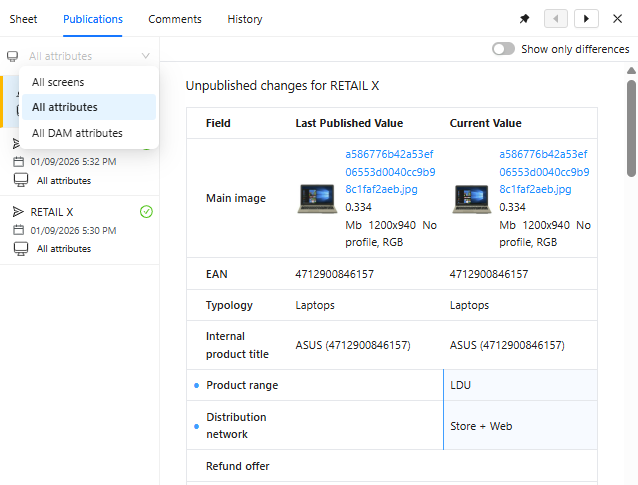The height and width of the screenshot is (485, 638).
Task: Choose All DAM attributes option
Action: 77,133
